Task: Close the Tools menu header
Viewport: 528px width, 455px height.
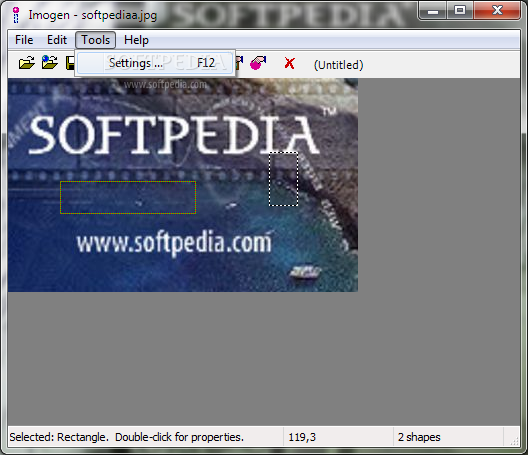Action: pos(96,40)
